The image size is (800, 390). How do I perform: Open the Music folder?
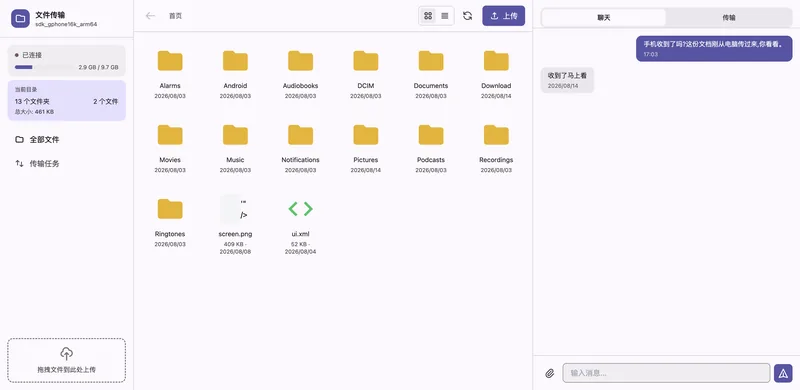[x=235, y=135]
